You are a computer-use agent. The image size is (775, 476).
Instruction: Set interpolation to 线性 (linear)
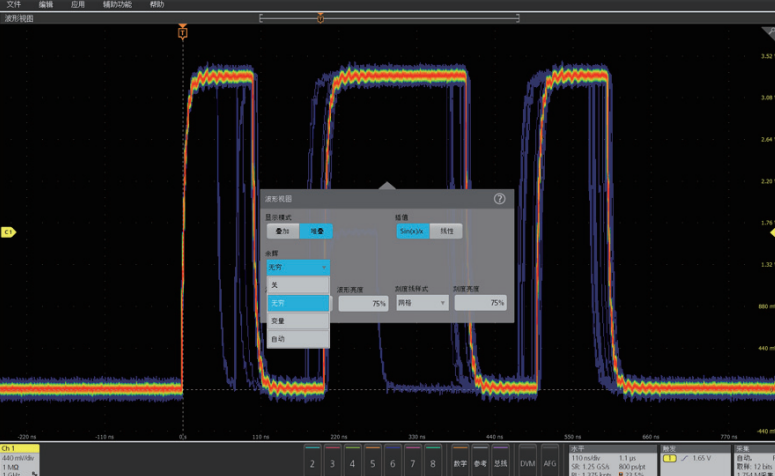point(447,231)
